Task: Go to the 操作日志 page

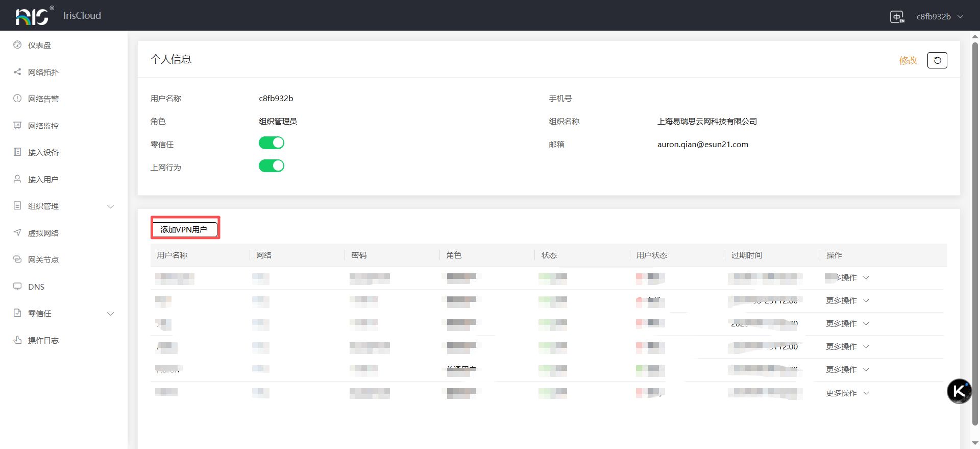Action: (43, 340)
